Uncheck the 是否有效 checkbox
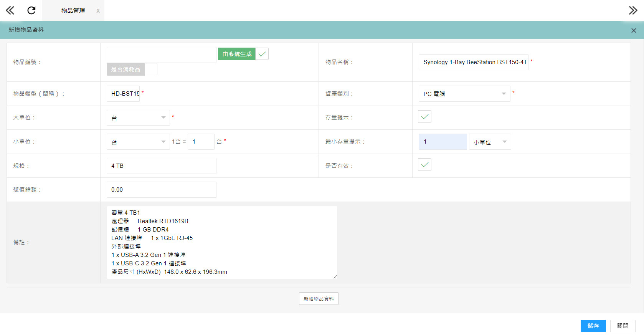Viewport: 644px width, 336px height. coord(424,165)
